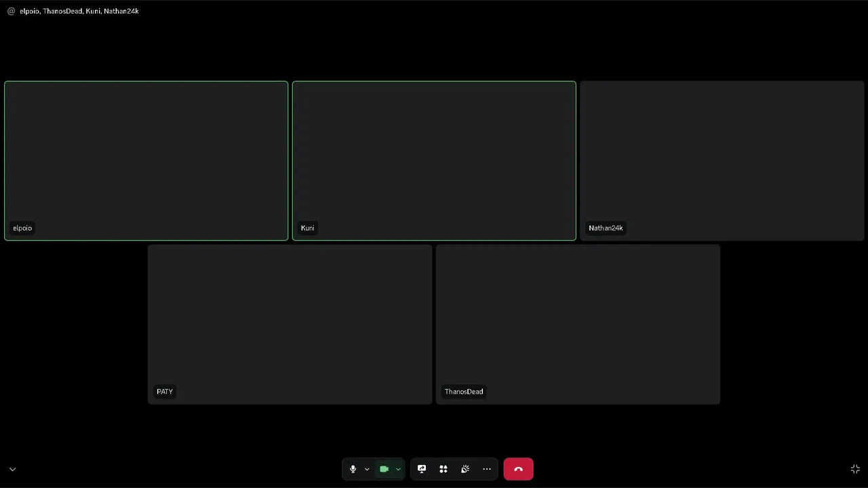Screen dimensions: 868x488
Task: Turn off the camera
Action: [x=384, y=469]
